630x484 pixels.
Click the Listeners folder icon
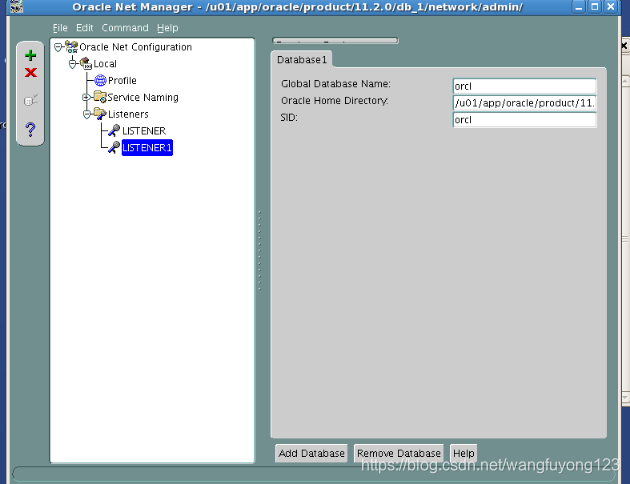point(100,114)
